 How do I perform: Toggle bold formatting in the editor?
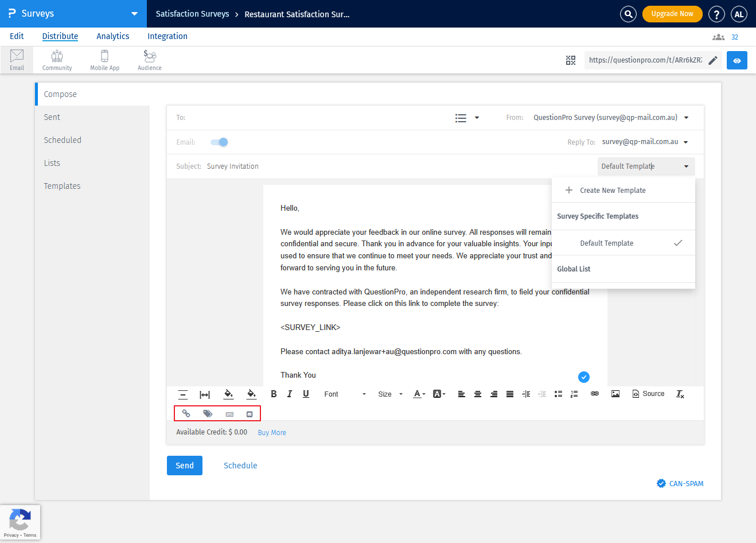click(274, 394)
